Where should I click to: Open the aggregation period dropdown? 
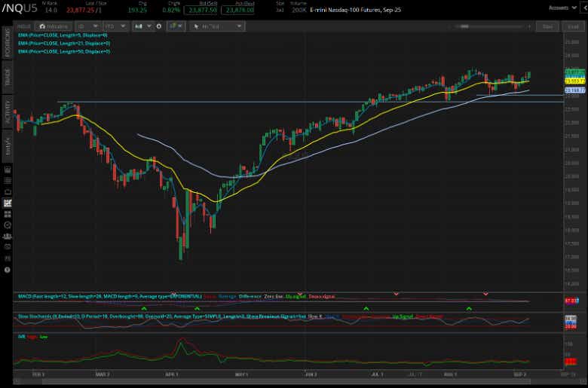pyautogui.click(x=87, y=26)
